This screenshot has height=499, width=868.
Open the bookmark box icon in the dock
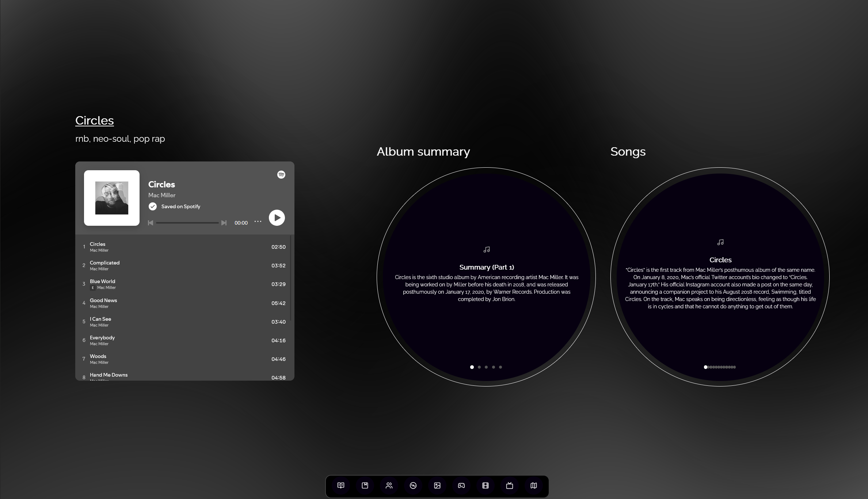[x=365, y=485]
